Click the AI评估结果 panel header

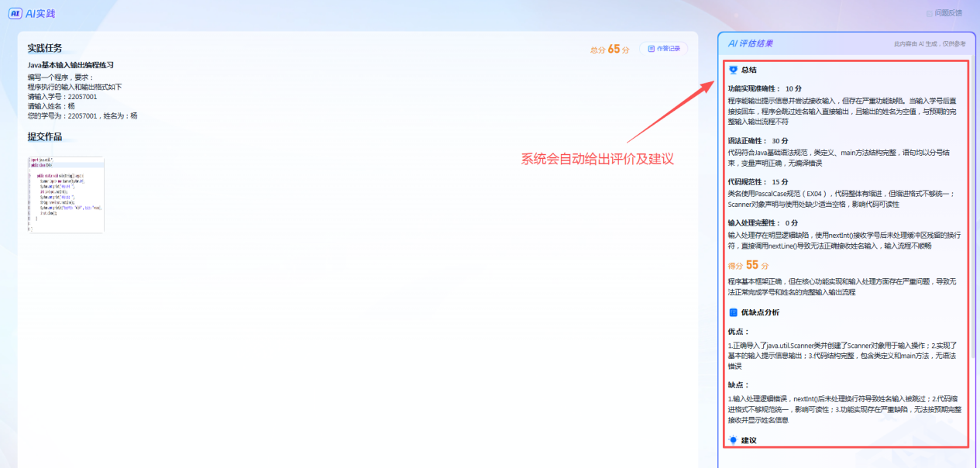(750, 43)
